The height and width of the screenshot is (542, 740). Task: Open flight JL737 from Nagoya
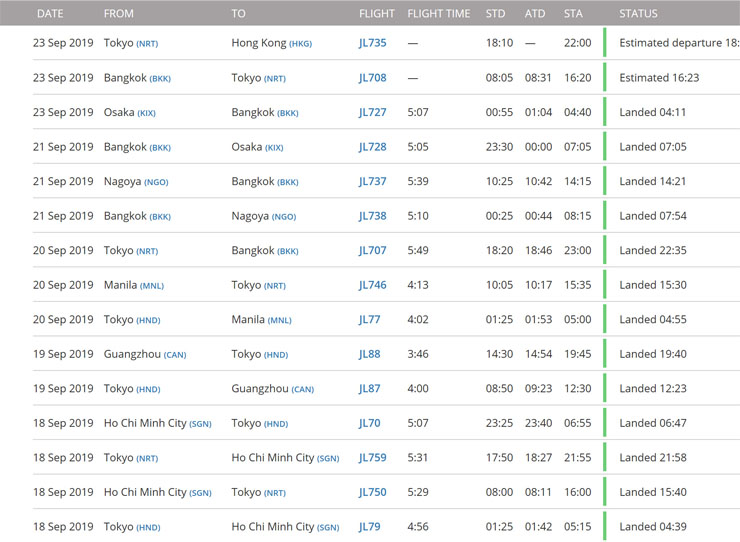(x=372, y=181)
